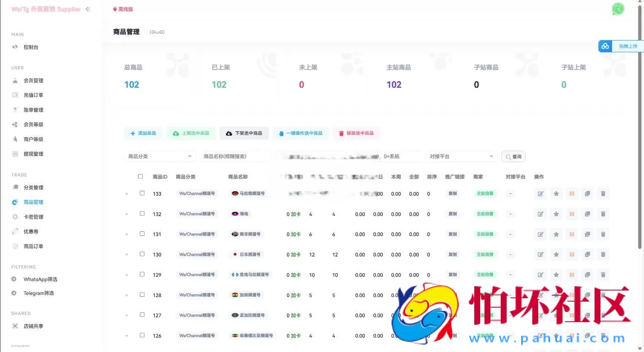Open the 对接平台 dropdown
Viewport: 644px width, 352px height.
tap(462, 156)
